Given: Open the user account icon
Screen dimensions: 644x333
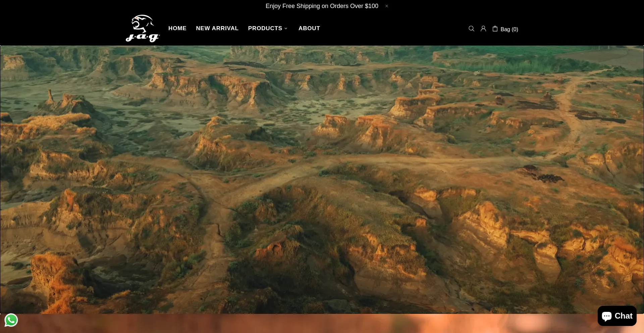Looking at the screenshot, I should pos(483,29).
